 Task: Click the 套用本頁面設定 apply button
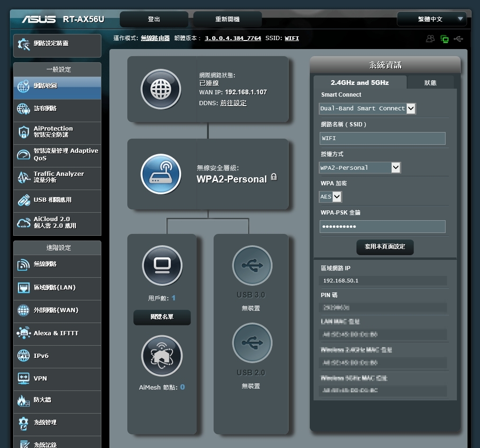(385, 247)
